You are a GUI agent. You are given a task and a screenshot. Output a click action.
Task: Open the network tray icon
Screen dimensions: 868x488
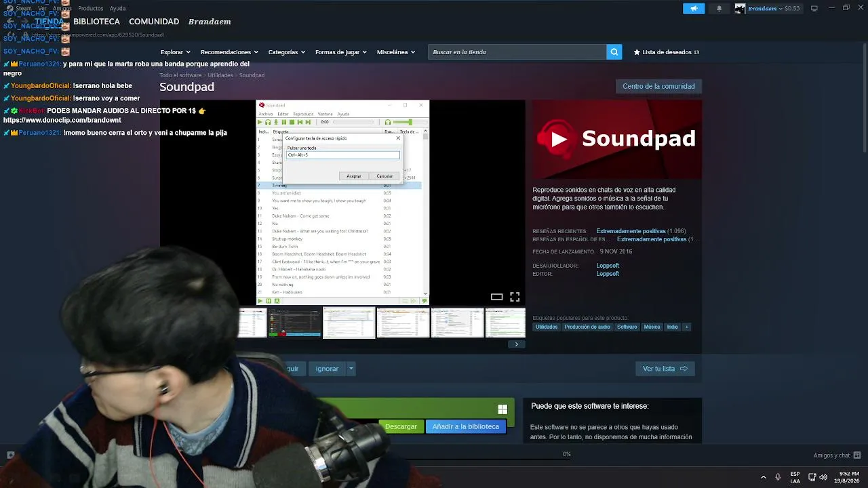[812, 477]
